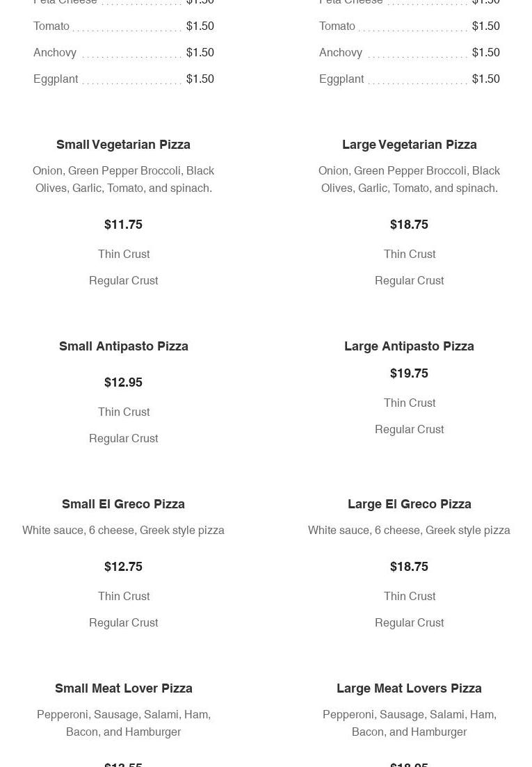Select Thin Crust for Small Vegetarian Pizza
The height and width of the screenshot is (767, 532).
[124, 255]
